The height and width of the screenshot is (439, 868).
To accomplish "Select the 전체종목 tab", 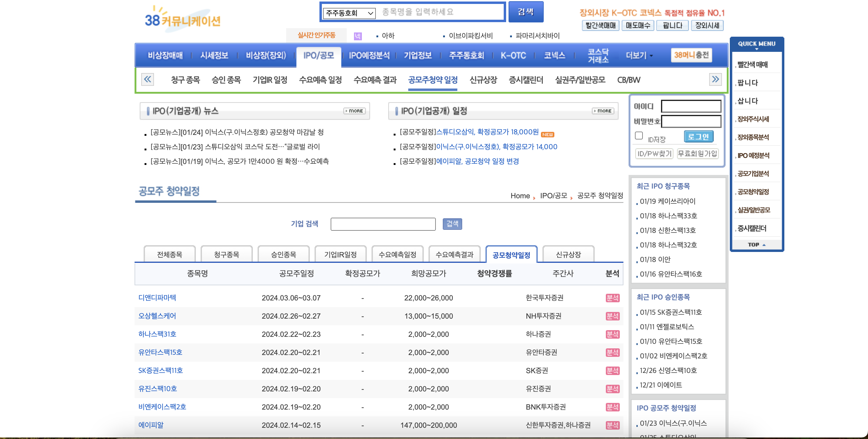I will [169, 255].
